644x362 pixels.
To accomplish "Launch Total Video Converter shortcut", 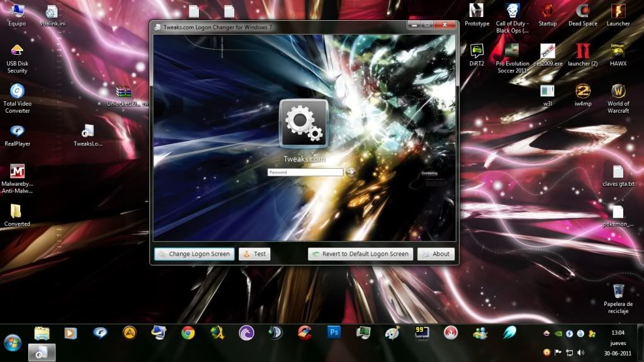I will point(17,99).
